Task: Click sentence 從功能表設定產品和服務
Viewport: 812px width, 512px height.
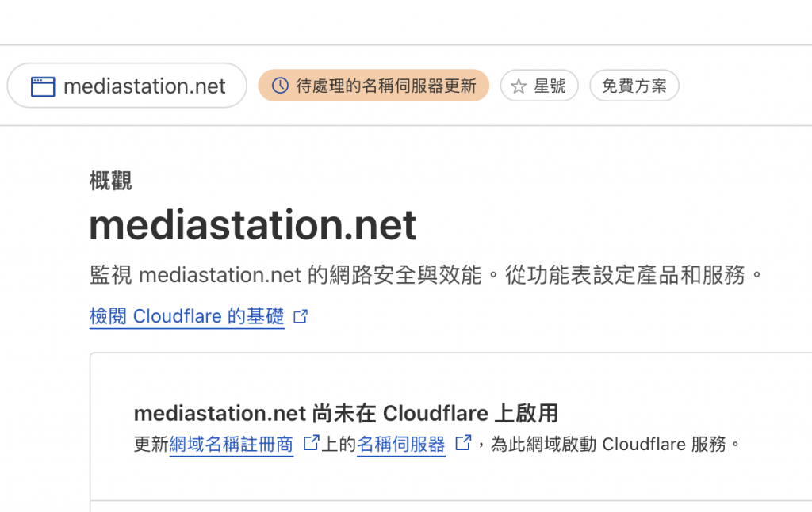Action: [625, 275]
